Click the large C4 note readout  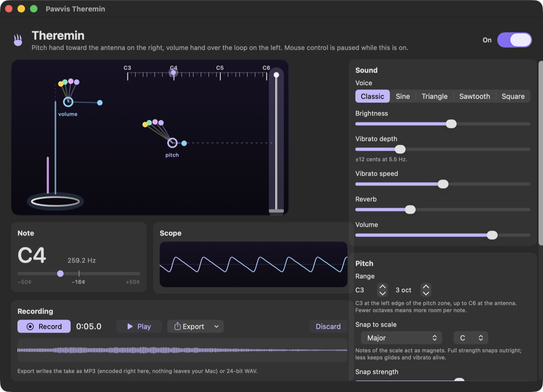coord(32,255)
